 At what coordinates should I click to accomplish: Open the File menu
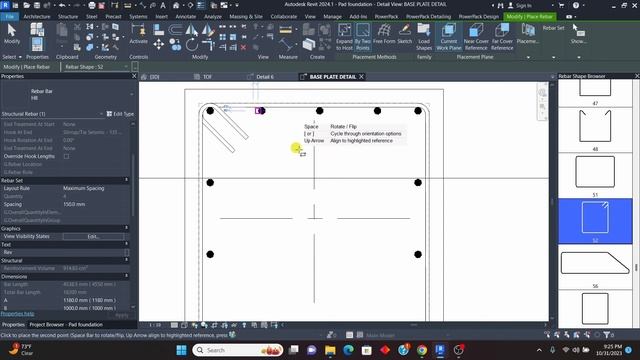(x=10, y=17)
